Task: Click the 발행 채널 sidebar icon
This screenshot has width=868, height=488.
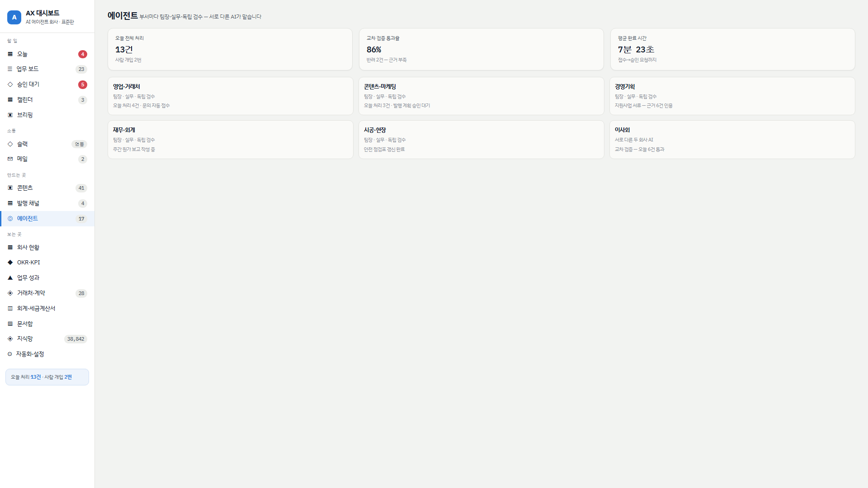Action: (10, 203)
